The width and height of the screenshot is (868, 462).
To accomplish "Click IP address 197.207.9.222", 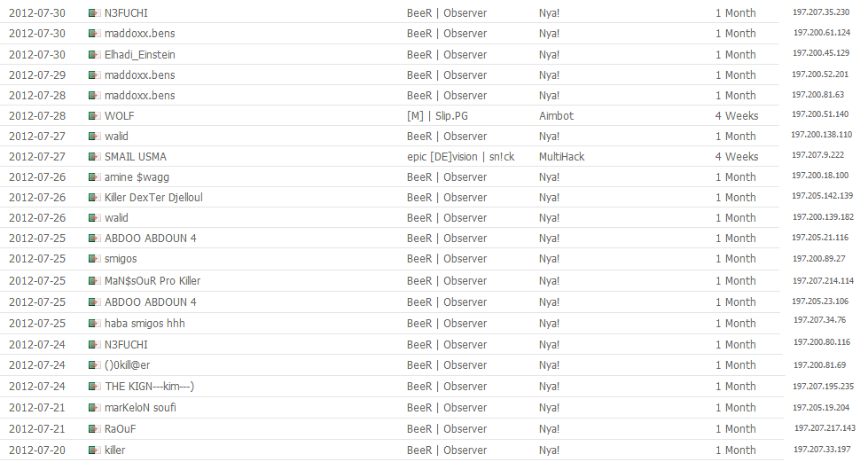I will click(818, 155).
